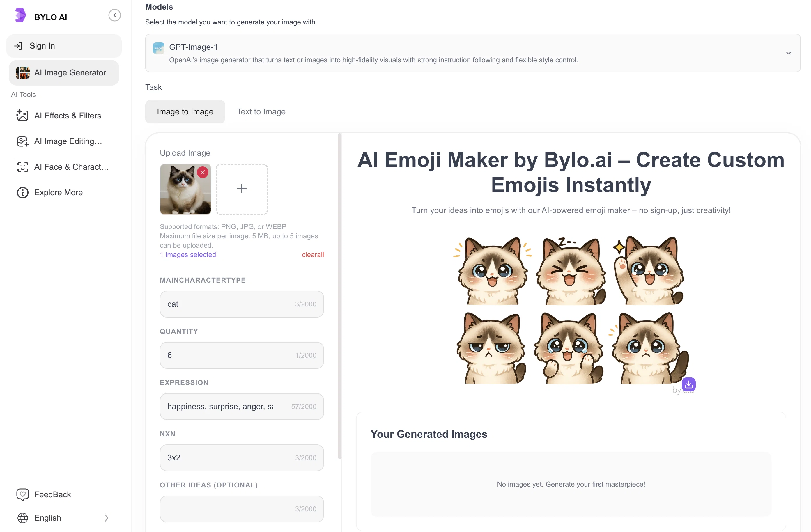Add another image with the plus box
The width and height of the screenshot is (811, 532).
pyautogui.click(x=242, y=189)
